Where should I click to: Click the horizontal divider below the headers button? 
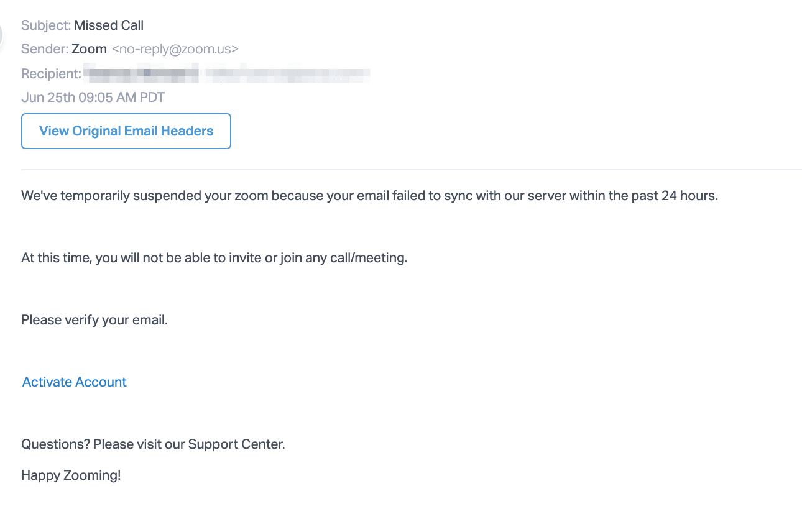click(x=412, y=169)
